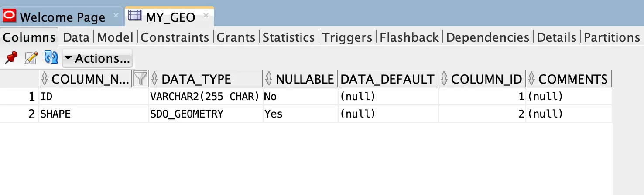The height and width of the screenshot is (195, 644).
Task: Close the MY_GEO tab
Action: [x=206, y=16]
